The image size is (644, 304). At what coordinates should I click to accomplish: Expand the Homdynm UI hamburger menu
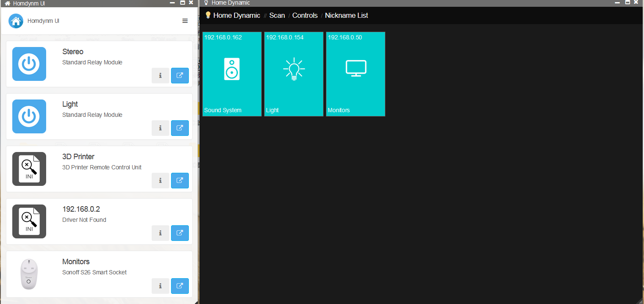(185, 21)
